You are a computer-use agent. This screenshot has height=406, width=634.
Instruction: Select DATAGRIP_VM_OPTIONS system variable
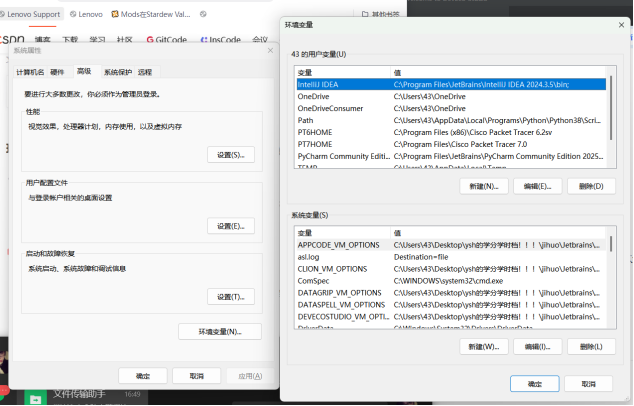[451, 293]
